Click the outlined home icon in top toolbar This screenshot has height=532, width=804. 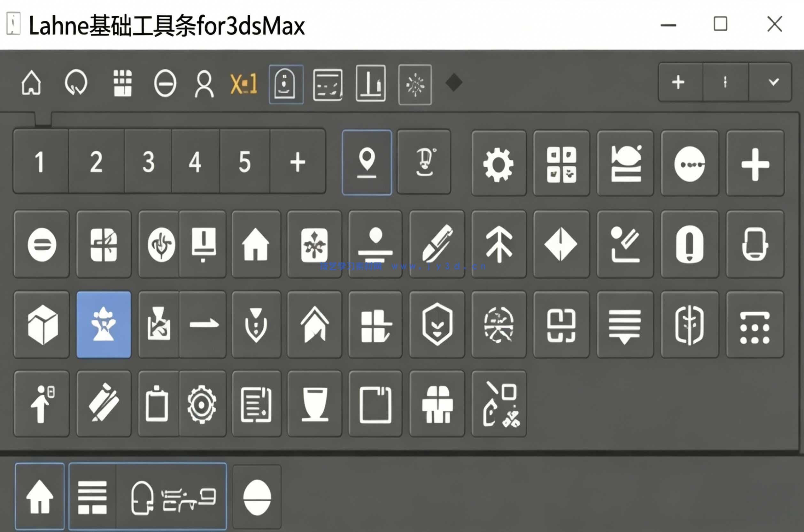[31, 83]
